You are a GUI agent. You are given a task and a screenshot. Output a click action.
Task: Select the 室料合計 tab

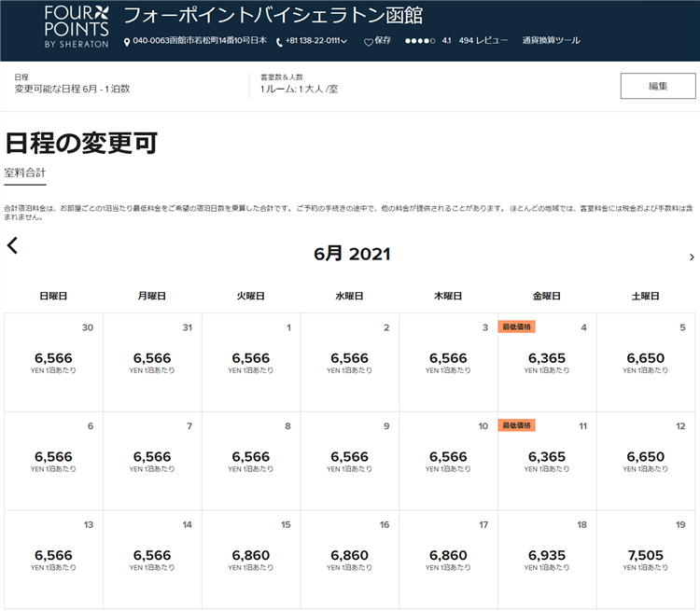25,174
